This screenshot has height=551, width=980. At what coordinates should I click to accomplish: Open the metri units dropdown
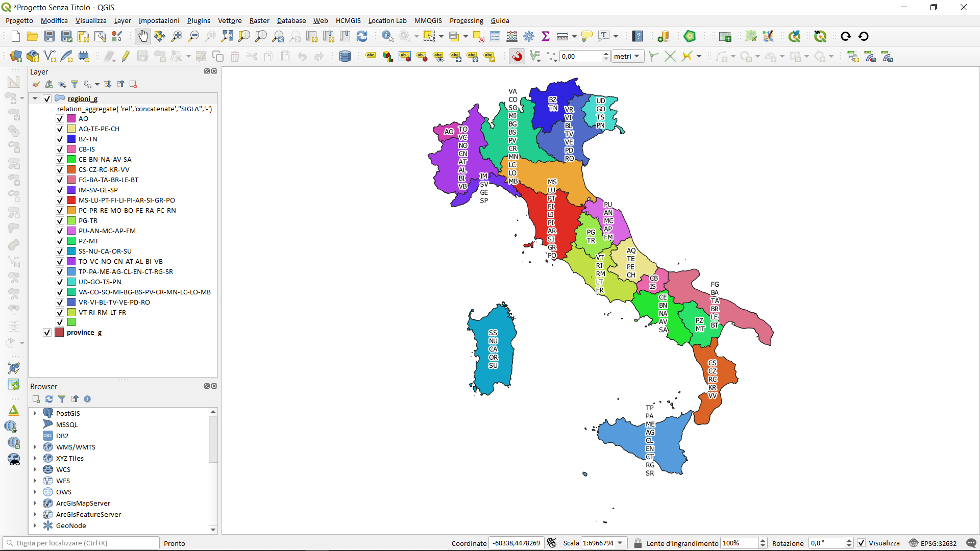[x=627, y=57]
